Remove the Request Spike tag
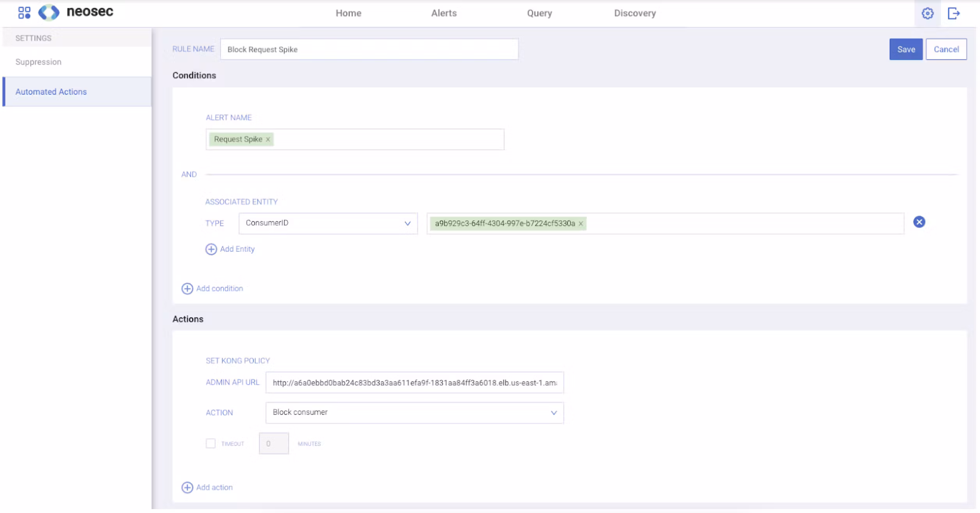 point(268,139)
